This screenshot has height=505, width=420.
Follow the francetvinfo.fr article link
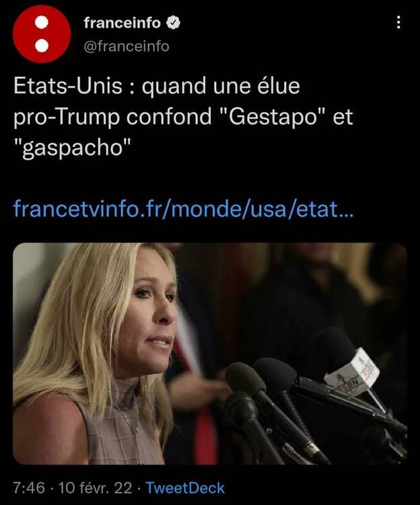[x=184, y=209]
